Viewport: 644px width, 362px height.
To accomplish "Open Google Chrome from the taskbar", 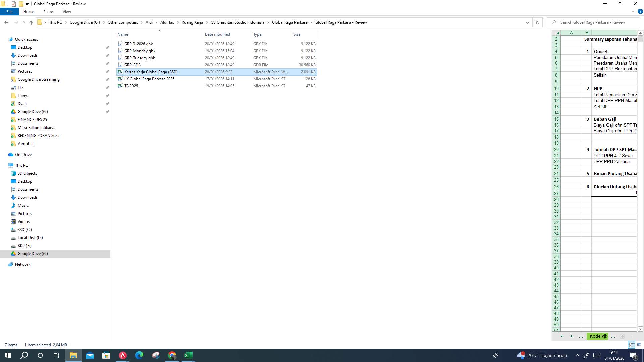I will [172, 355].
